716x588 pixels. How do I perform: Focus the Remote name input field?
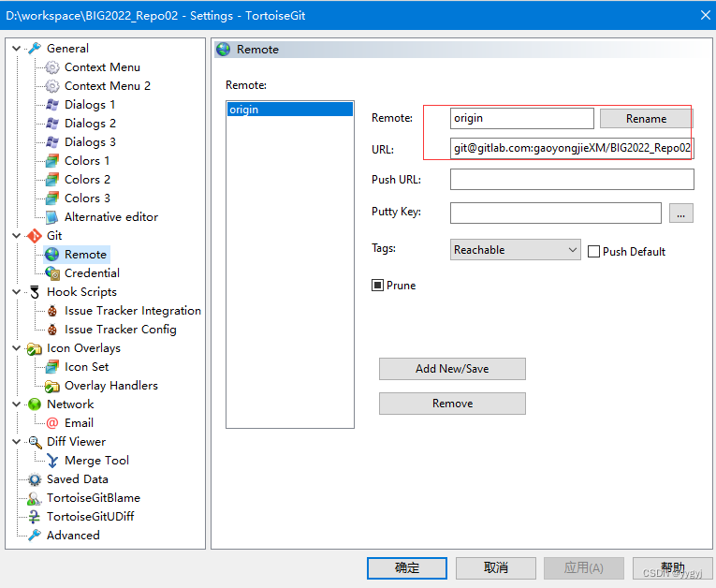[522, 118]
